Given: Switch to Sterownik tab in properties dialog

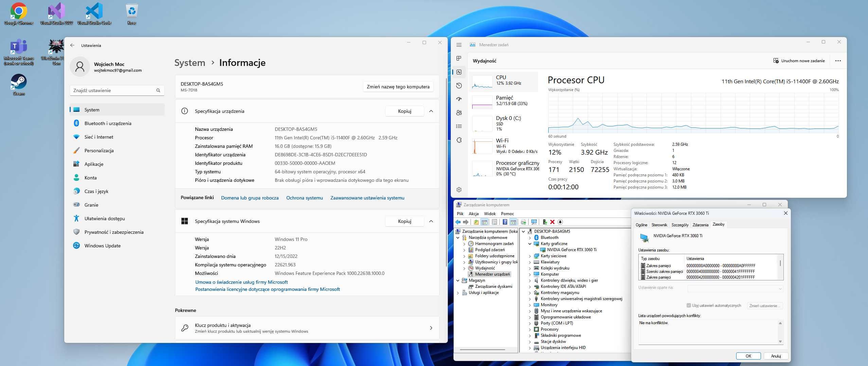Looking at the screenshot, I should coord(659,225).
